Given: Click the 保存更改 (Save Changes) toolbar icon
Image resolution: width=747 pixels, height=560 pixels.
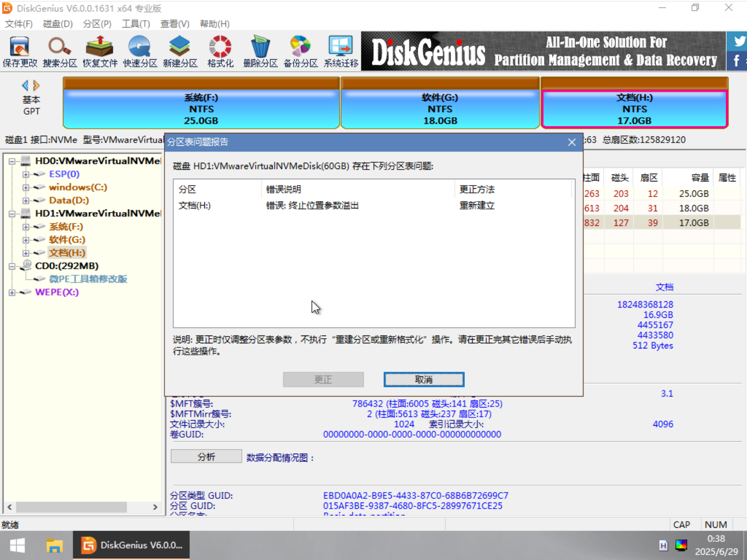Looking at the screenshot, I should coord(19,50).
